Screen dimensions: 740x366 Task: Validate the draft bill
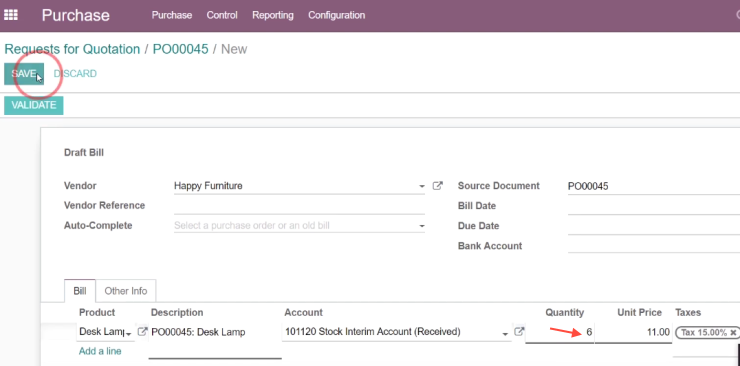coord(34,105)
